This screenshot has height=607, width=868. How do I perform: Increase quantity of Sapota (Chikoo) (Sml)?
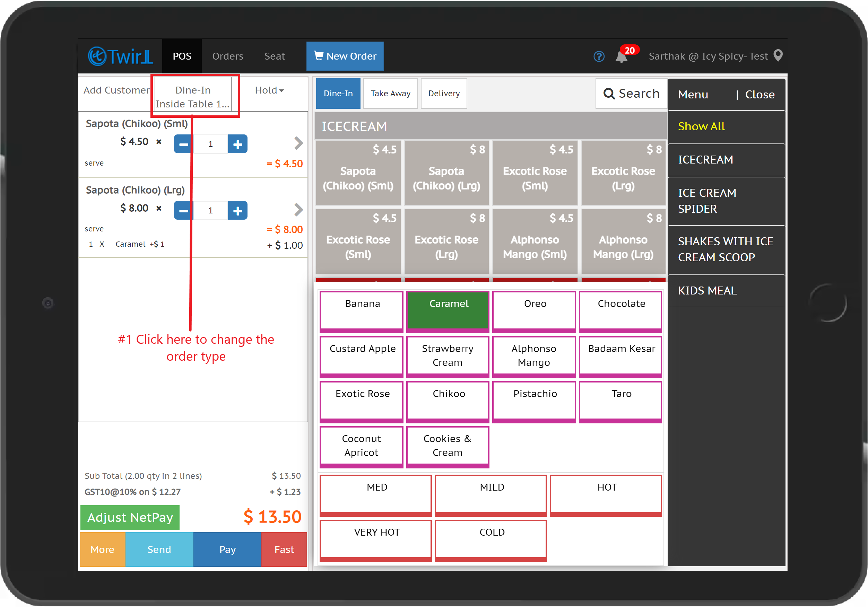[237, 144]
